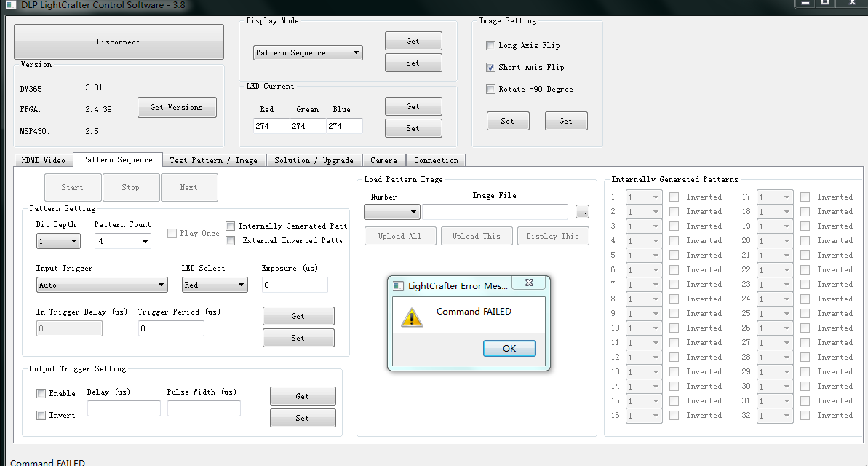The image size is (868, 466).
Task: Click the Exposure (us) field
Action: point(295,285)
